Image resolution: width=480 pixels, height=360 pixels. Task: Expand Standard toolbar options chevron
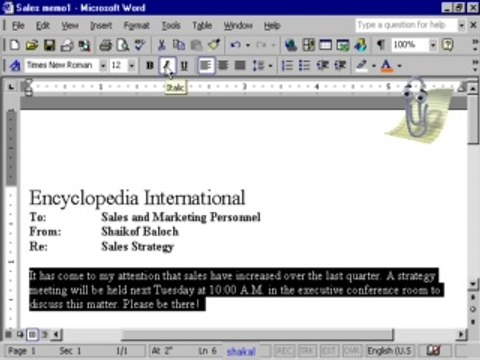pyautogui.click(x=475, y=45)
